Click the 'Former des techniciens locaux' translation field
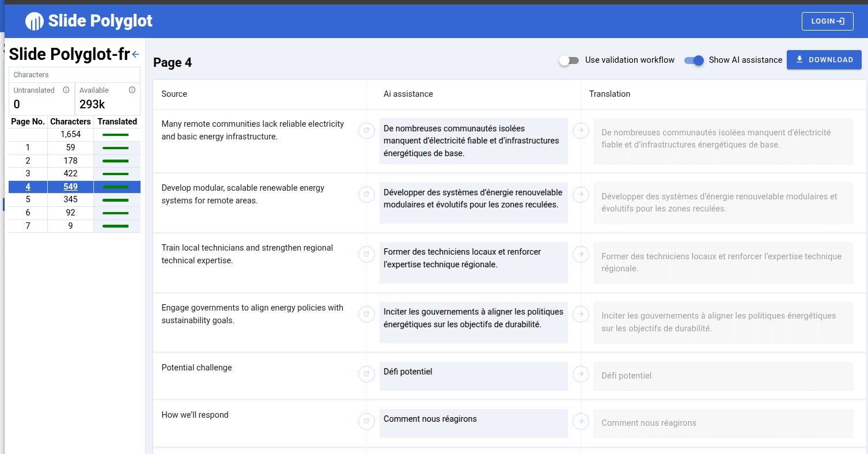This screenshot has height=454, width=868. point(723,262)
